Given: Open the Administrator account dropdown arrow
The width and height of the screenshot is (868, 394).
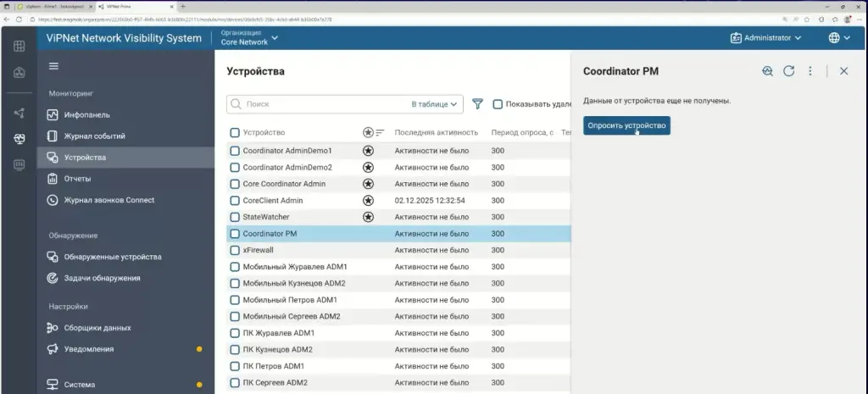Looking at the screenshot, I should pyautogui.click(x=798, y=38).
